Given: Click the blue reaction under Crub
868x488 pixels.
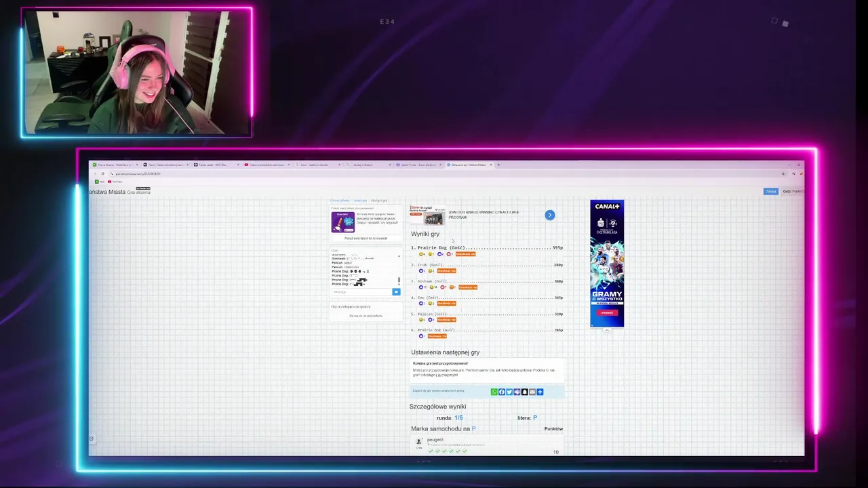Looking at the screenshot, I should coord(421,271).
